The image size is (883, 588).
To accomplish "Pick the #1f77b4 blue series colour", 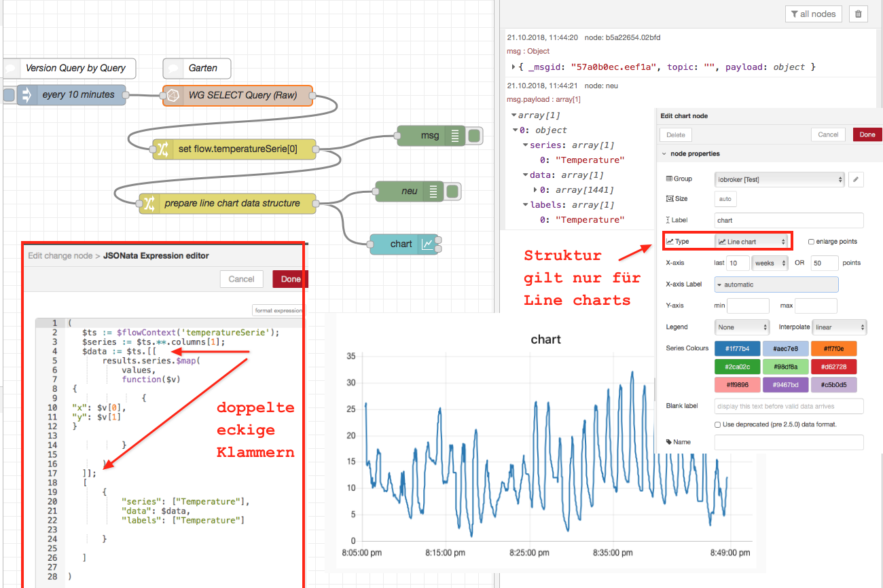I will point(737,349).
